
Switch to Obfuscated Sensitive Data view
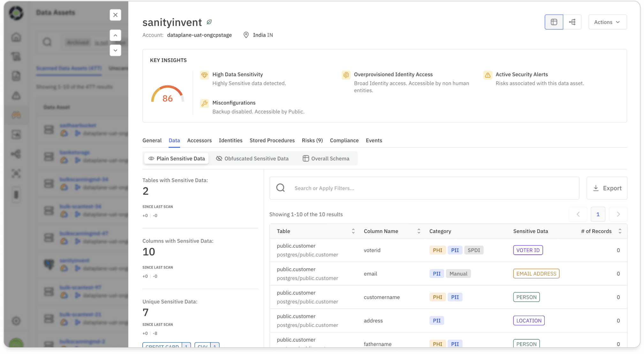pos(252,159)
